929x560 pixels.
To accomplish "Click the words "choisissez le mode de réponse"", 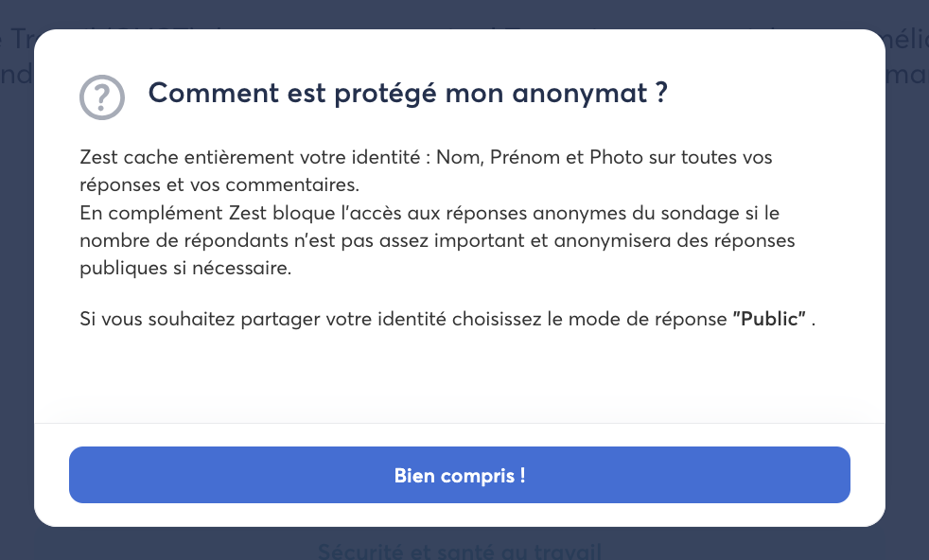I will 588,320.
